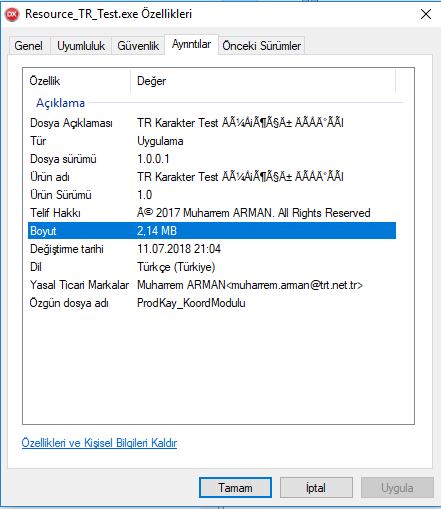The height and width of the screenshot is (509, 441).
Task: Click the file version value 1.0.0.1
Action: [x=153, y=159]
